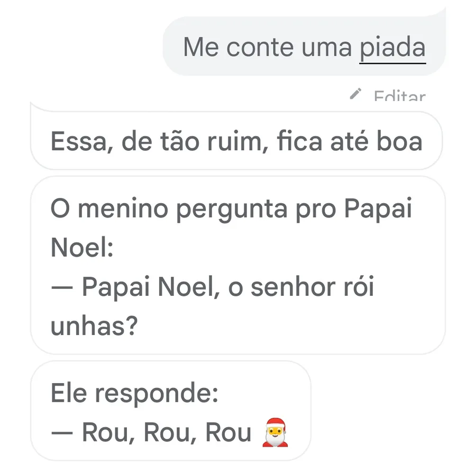Click the word unhas? in the joke
Screen dimensions: 476x462
tap(94, 327)
